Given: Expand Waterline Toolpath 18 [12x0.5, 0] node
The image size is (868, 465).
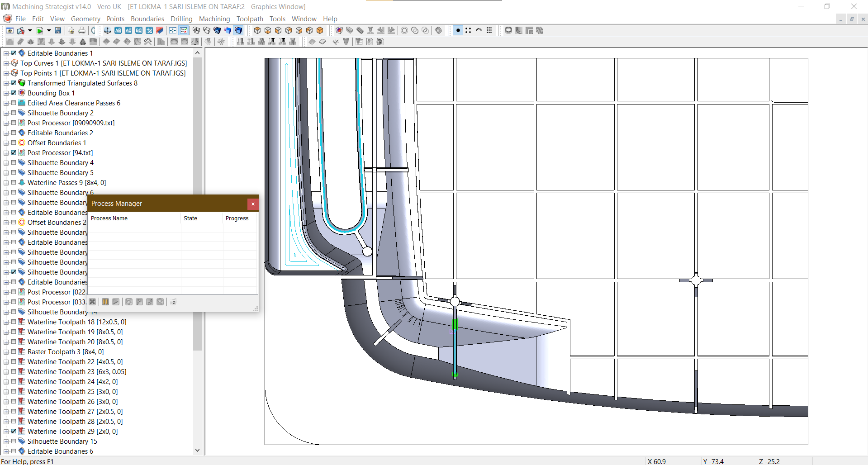Looking at the screenshot, I should click(6, 322).
